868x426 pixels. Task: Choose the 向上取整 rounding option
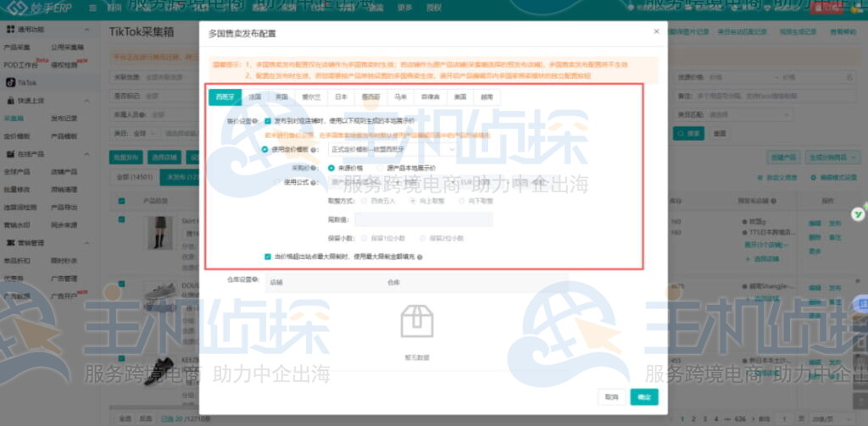point(413,201)
